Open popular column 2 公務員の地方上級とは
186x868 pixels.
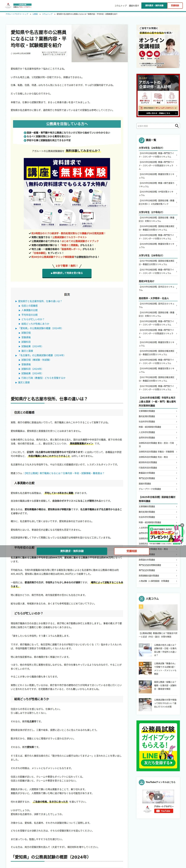click(158, 650)
